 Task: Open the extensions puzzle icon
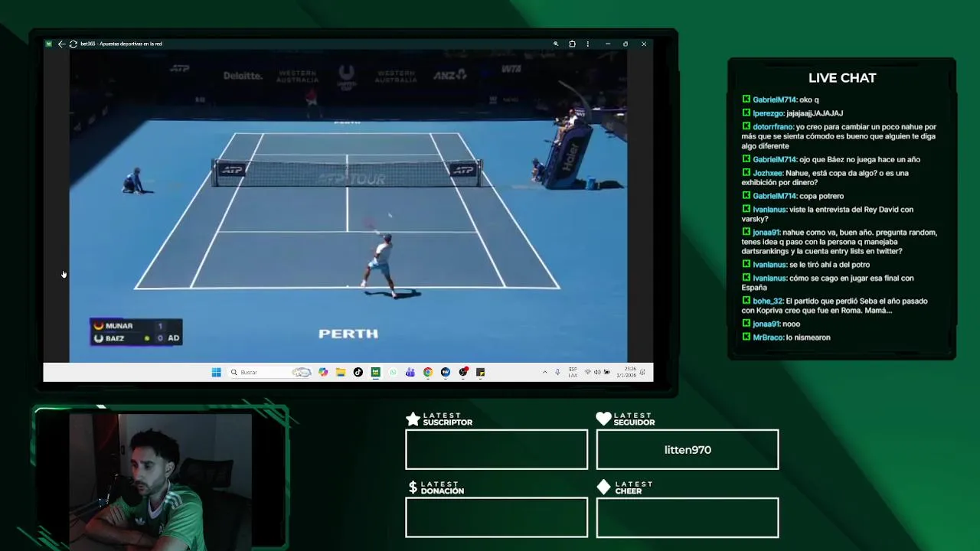tap(572, 44)
